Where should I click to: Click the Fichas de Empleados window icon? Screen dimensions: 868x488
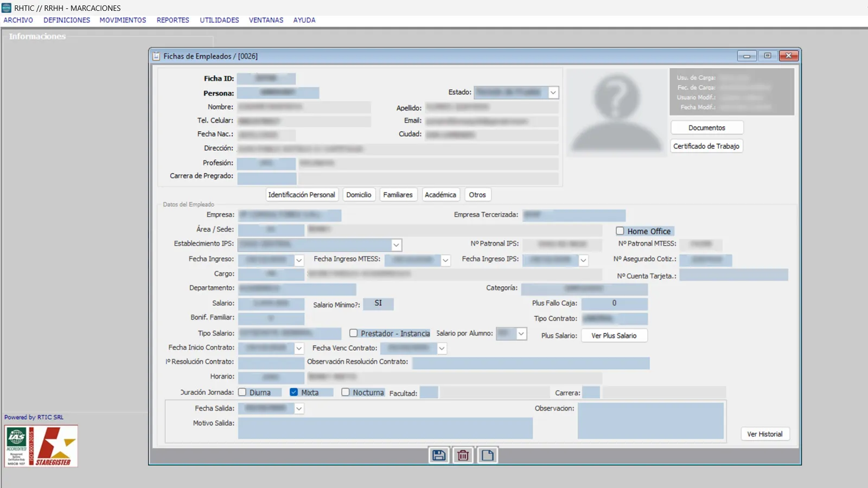pos(156,56)
